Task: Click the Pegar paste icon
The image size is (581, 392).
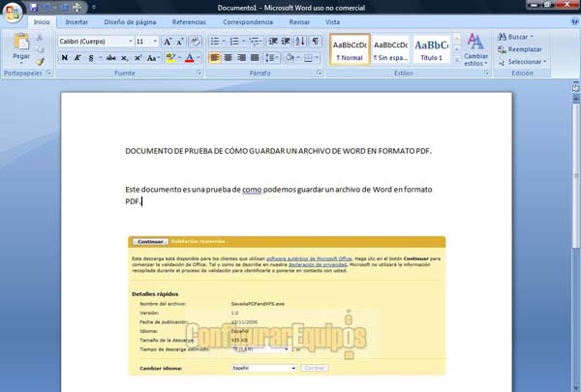Action: (x=21, y=42)
